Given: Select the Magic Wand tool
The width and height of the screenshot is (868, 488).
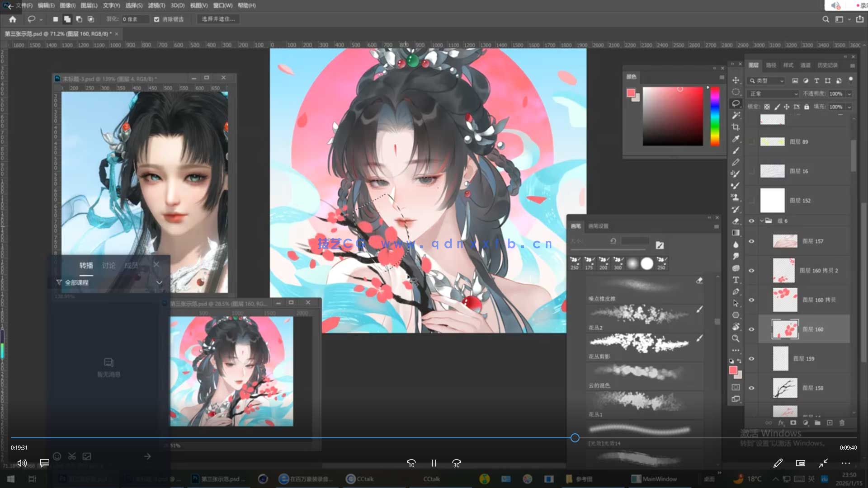Looking at the screenshot, I should tap(736, 115).
